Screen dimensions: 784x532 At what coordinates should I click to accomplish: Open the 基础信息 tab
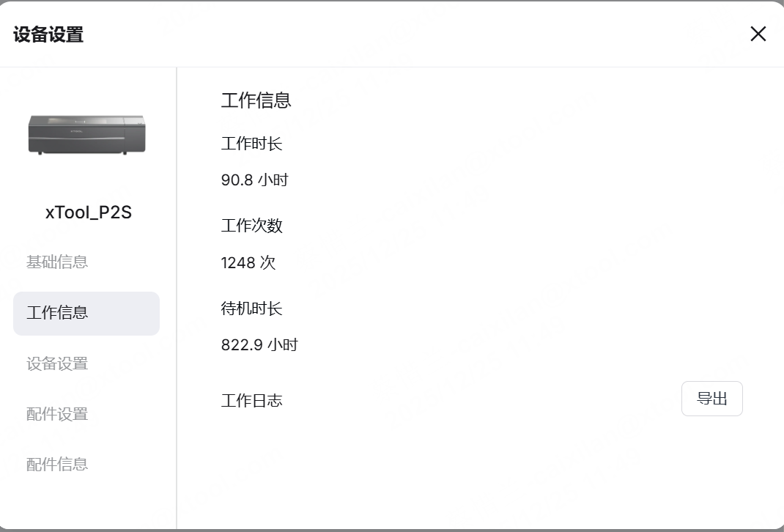click(57, 262)
